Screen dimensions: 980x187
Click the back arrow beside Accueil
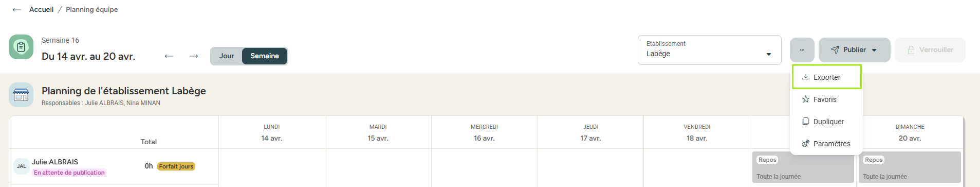coord(17,10)
